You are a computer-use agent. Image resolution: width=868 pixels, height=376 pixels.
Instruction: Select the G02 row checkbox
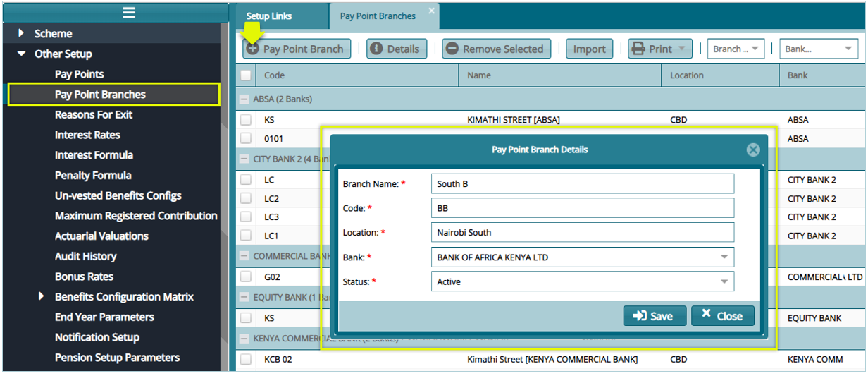point(245,277)
